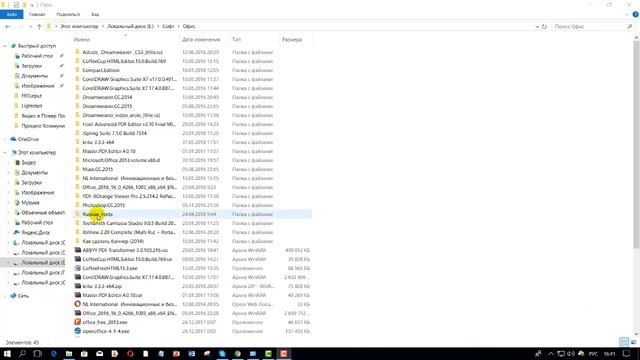Select the Russian_Fonts folder row

tap(192, 214)
